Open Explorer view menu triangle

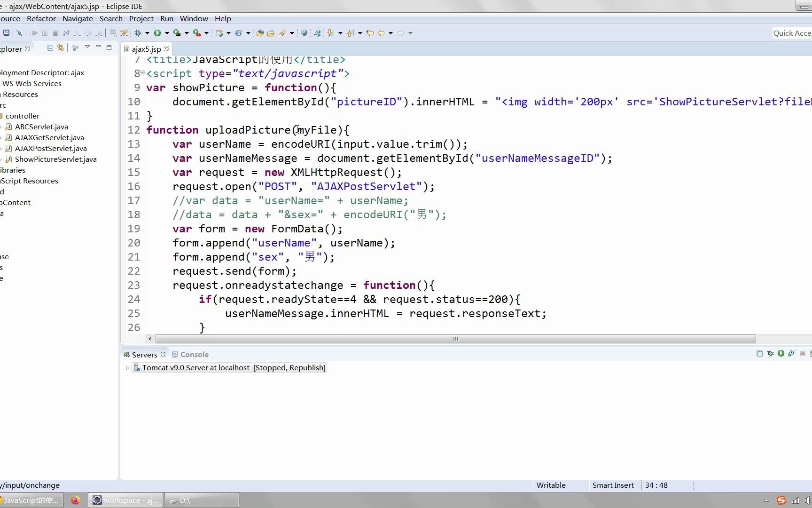click(87, 48)
